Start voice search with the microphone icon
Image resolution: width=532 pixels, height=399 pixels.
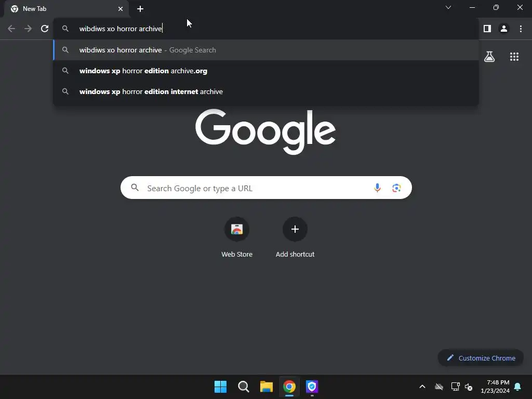click(x=377, y=188)
